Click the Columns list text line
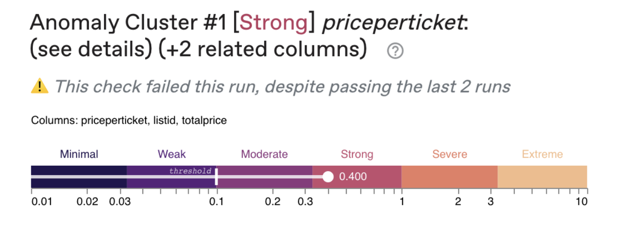 click(129, 121)
